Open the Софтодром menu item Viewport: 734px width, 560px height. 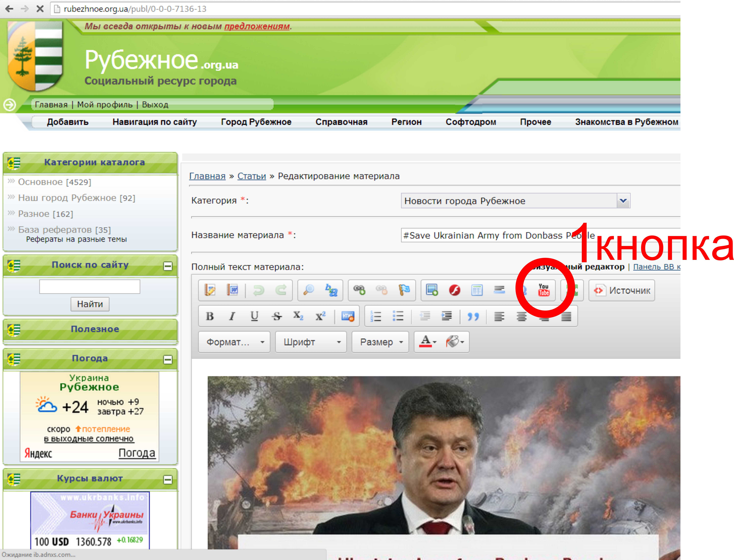point(471,122)
